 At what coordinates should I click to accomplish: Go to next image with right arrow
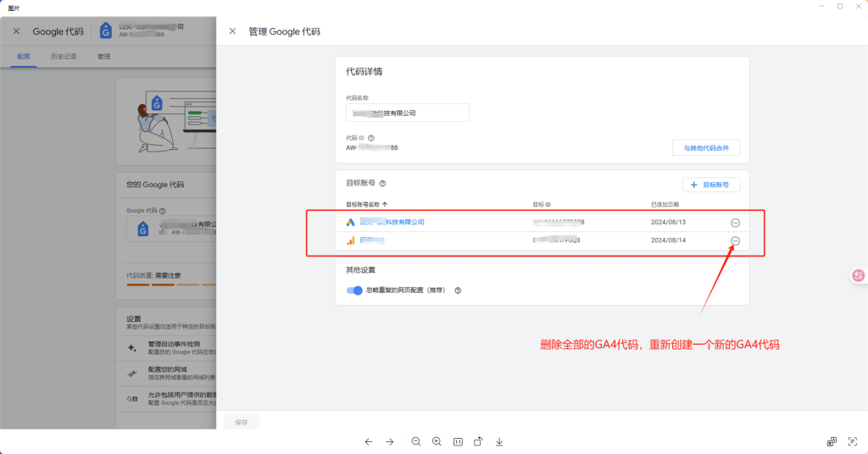390,442
